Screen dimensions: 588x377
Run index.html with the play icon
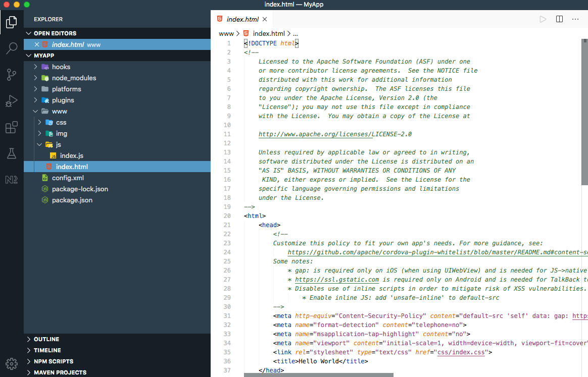[x=543, y=19]
